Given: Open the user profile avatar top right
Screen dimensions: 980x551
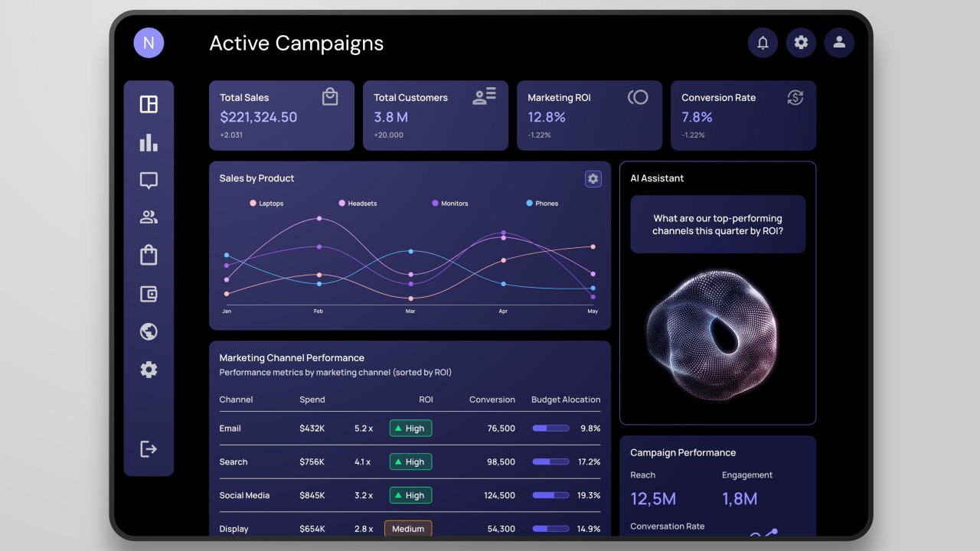Looking at the screenshot, I should pos(839,43).
